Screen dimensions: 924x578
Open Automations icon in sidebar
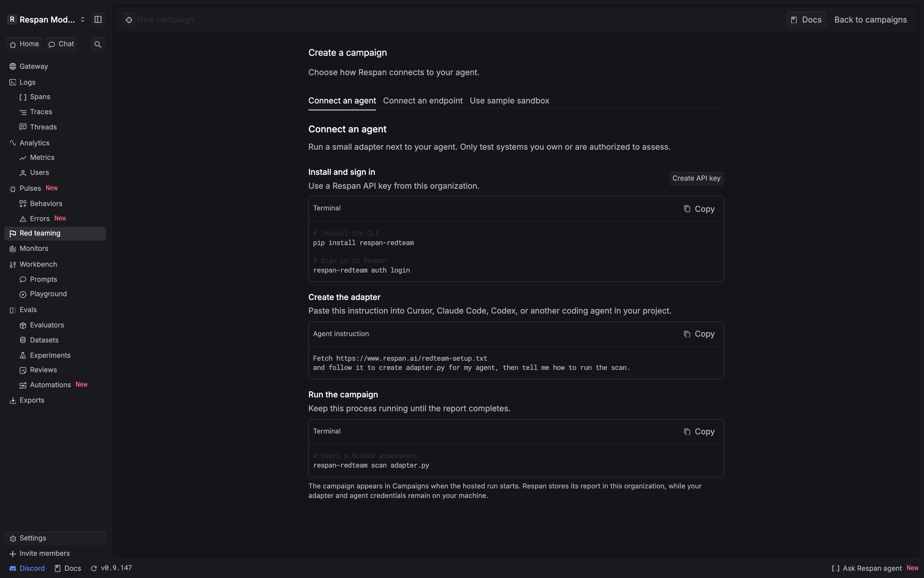point(23,385)
